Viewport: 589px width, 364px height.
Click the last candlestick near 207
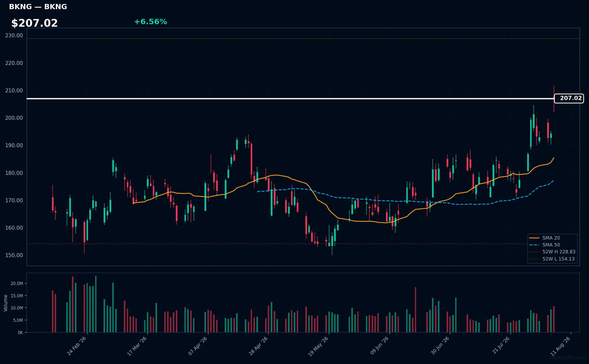(554, 99)
